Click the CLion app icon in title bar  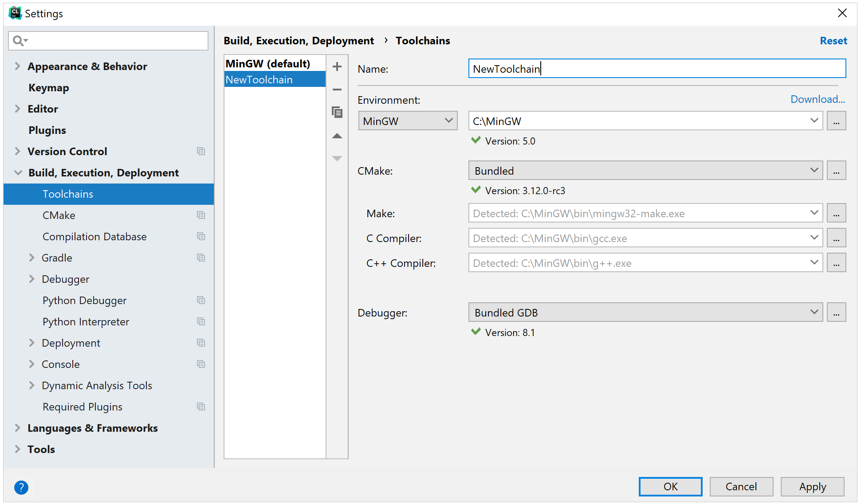[x=15, y=13]
